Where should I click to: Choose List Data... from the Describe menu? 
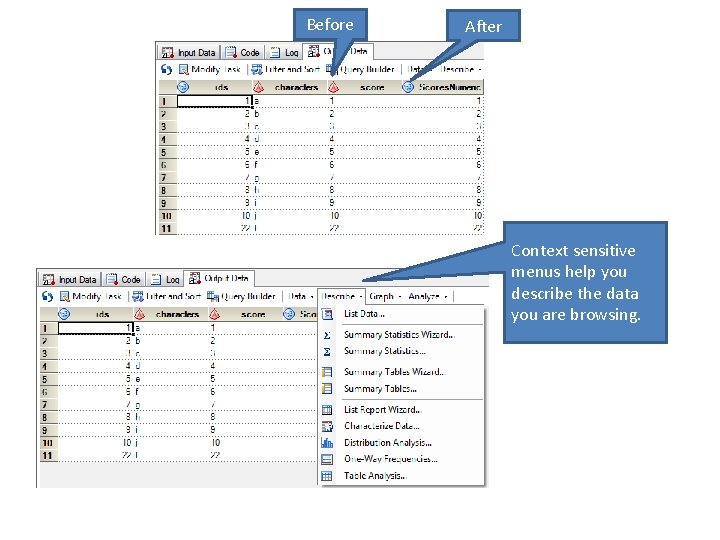[401, 314]
